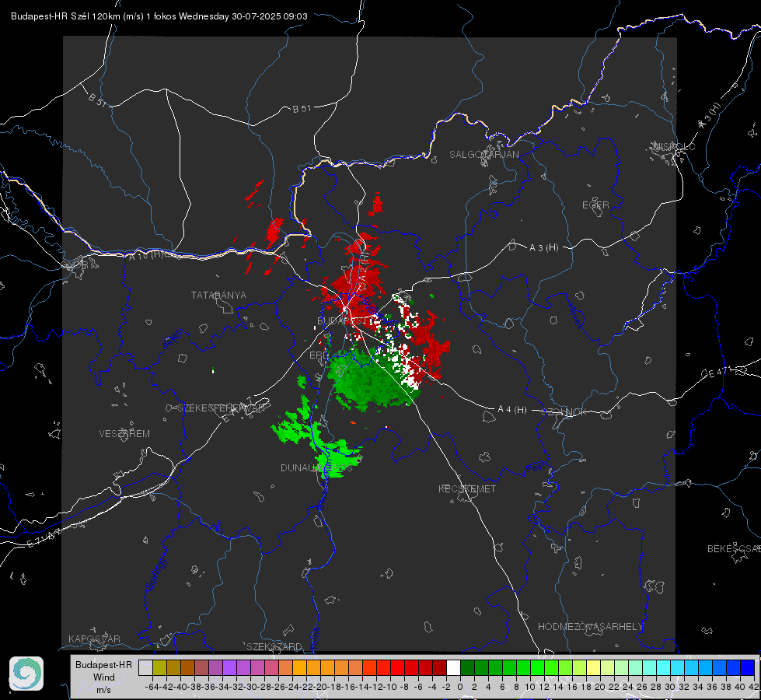Select the TATABÁNYA city label
The image size is (761, 700).
coord(218,295)
